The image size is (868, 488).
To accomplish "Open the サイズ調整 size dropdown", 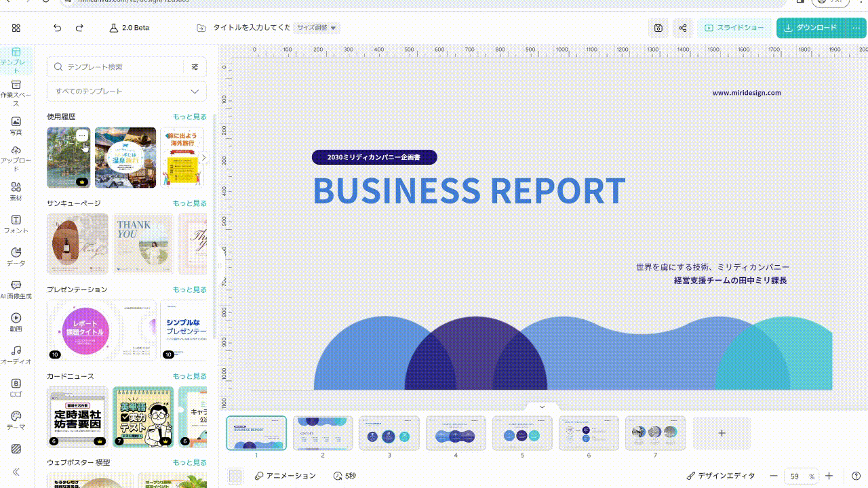I will (317, 28).
